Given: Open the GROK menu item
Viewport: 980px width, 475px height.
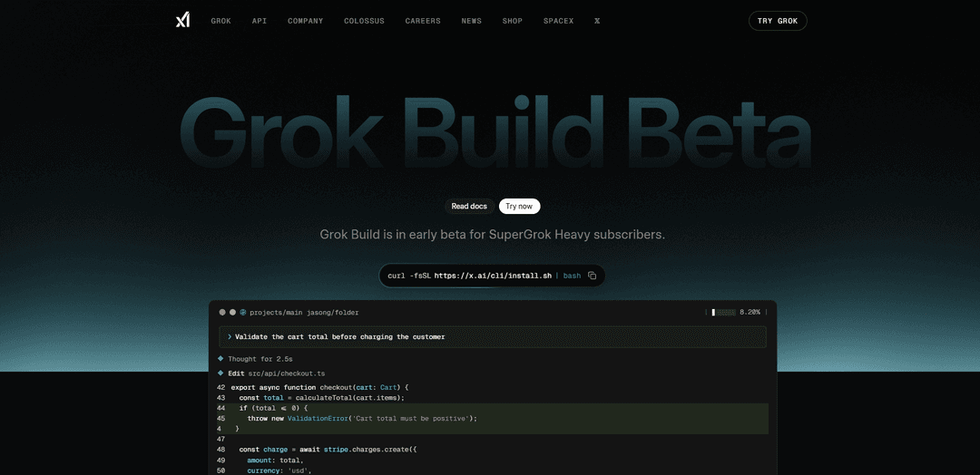Looking at the screenshot, I should [221, 21].
